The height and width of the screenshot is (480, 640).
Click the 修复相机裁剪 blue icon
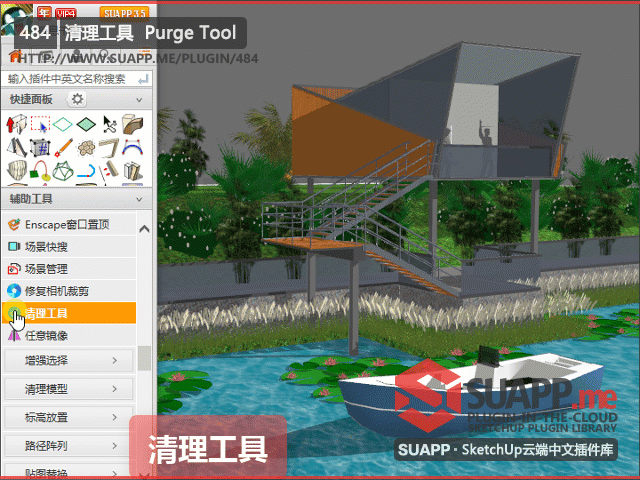pos(14,291)
